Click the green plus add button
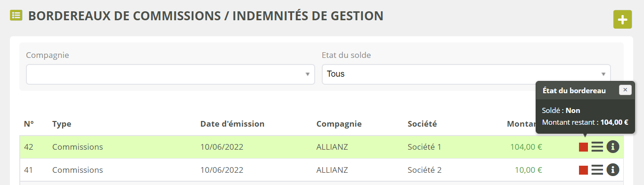Screen dimensions: 644x185 pos(622,20)
